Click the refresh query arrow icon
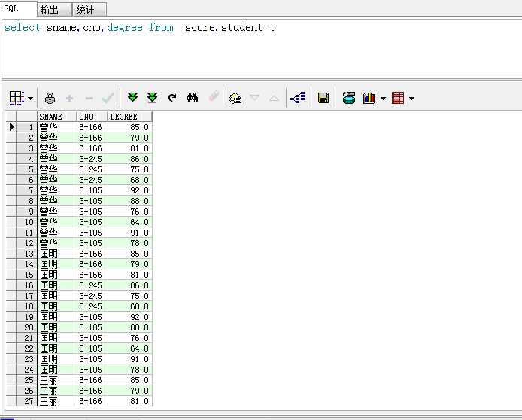Viewport: 522px width, 420px height. (x=172, y=98)
